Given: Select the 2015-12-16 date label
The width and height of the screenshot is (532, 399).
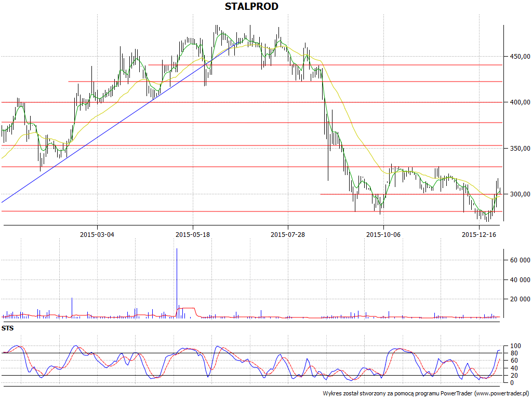Looking at the screenshot, I should 479,234.
